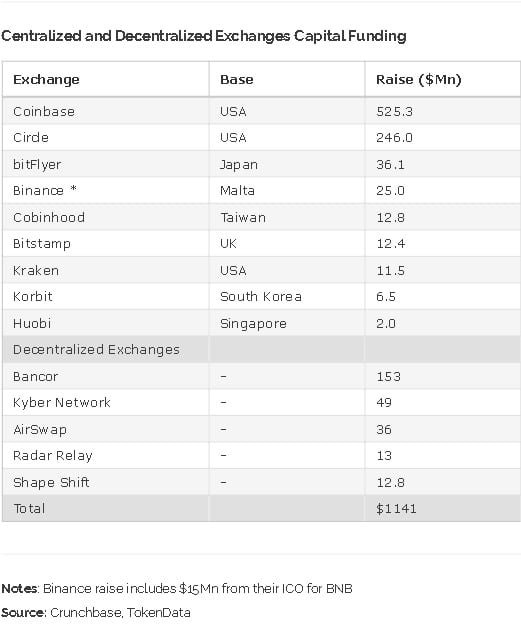Select the Shape Shift exchange cell
This screenshot has width=521, height=629.
[51, 482]
